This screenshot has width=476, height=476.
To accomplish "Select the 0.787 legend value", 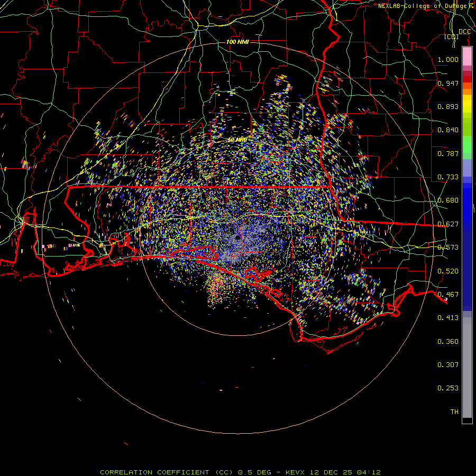I will pos(448,153).
